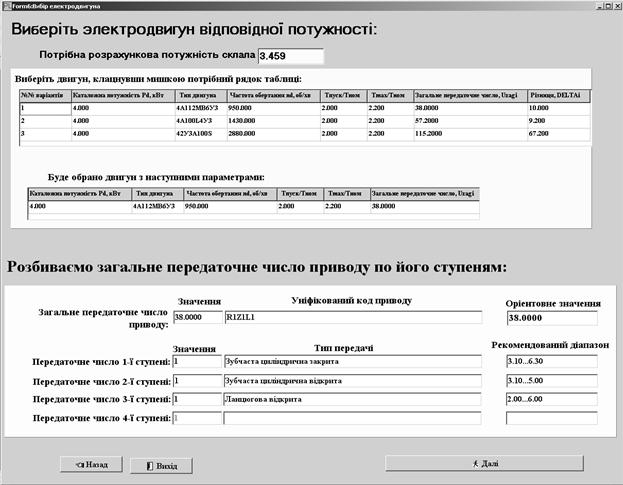Click difference cell 9.200
This screenshot has height=485, width=623.
click(559, 121)
